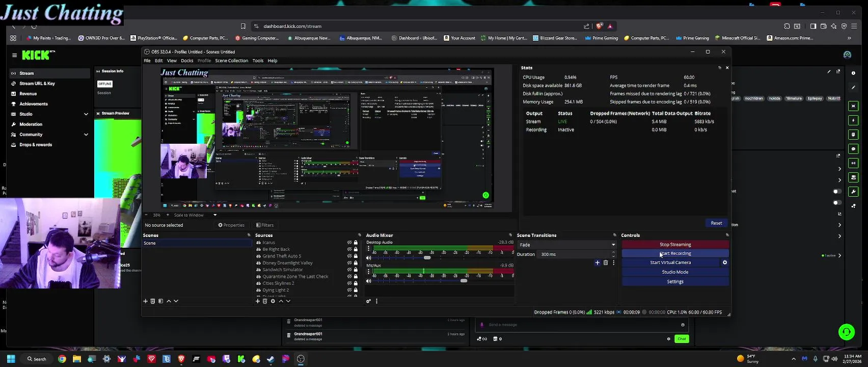The width and height of the screenshot is (868, 367).
Task: Open Windows Start menu
Action: (x=11, y=359)
